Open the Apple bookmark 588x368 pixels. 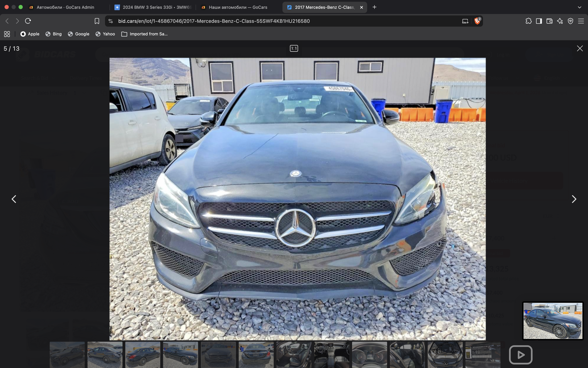tap(30, 34)
